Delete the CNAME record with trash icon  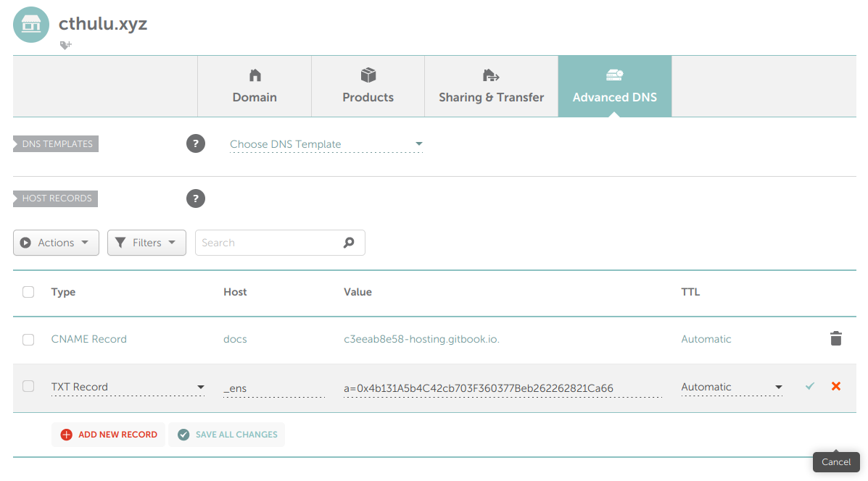click(835, 339)
